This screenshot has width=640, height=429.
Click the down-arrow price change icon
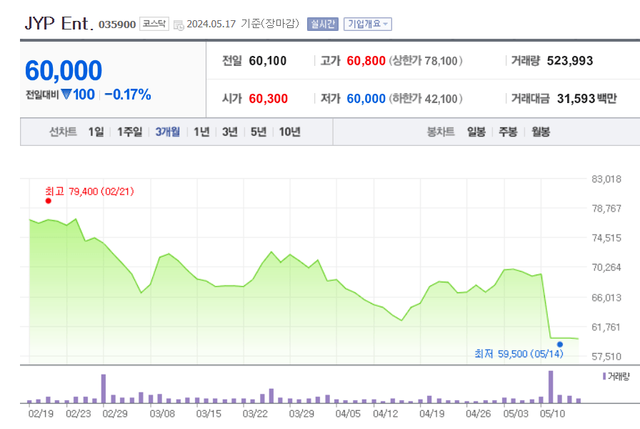[x=66, y=95]
